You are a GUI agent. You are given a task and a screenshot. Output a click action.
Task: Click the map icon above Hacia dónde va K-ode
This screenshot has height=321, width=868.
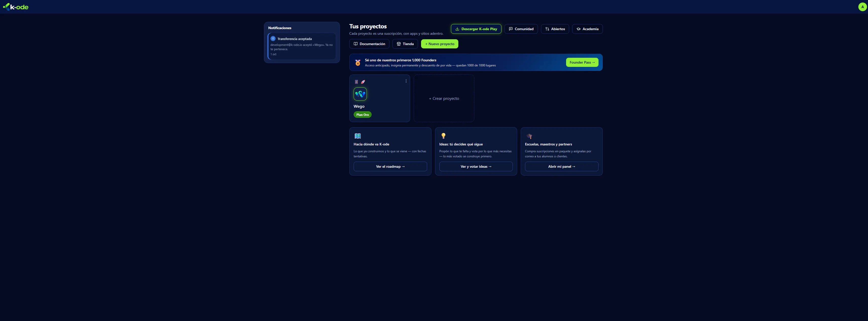pyautogui.click(x=357, y=136)
